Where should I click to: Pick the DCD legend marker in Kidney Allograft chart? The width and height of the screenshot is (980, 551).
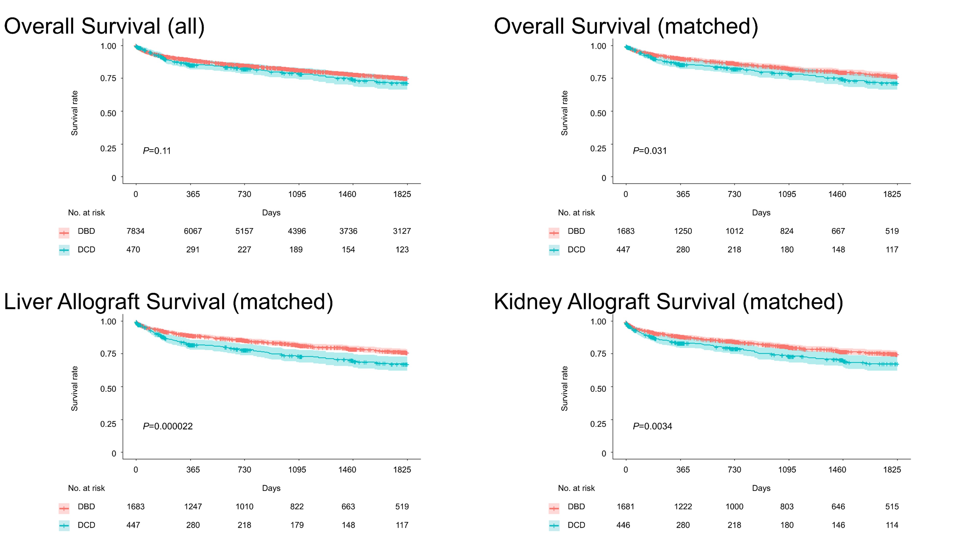554,526
